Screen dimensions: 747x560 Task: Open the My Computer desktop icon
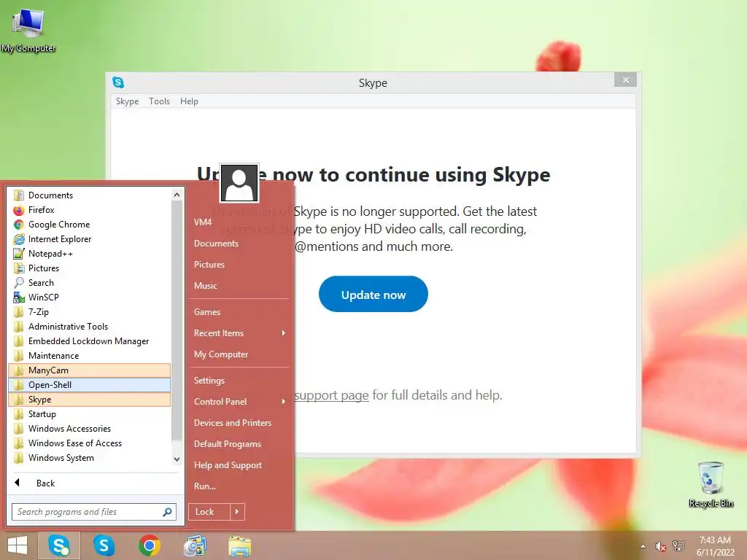(x=28, y=29)
